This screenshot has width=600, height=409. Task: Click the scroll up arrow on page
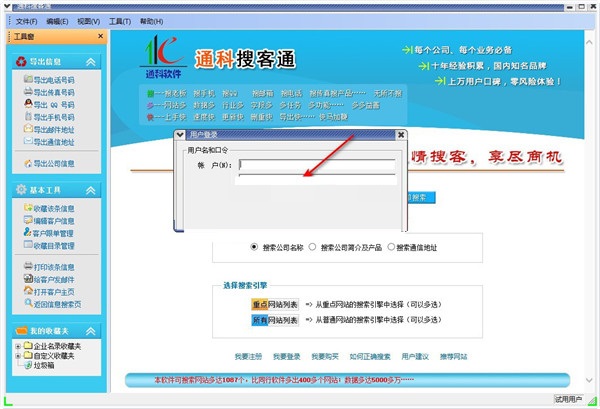tap(589, 42)
